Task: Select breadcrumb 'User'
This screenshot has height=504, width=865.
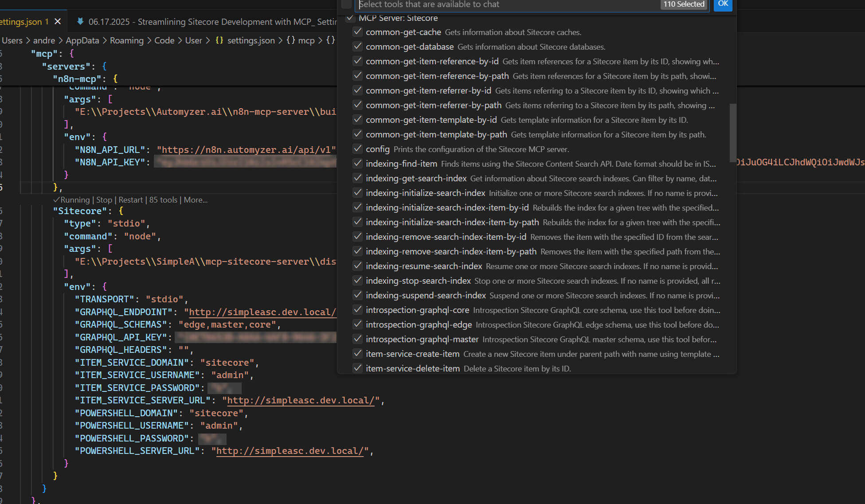Action: (x=193, y=40)
